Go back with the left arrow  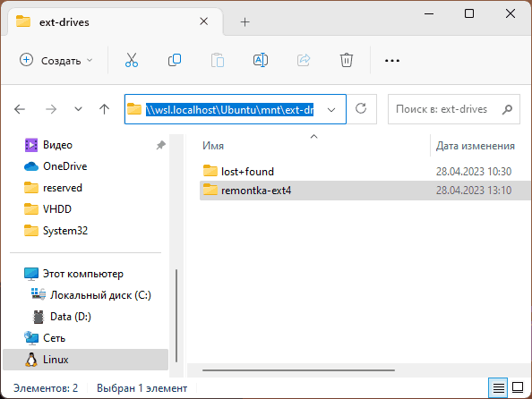pos(20,109)
